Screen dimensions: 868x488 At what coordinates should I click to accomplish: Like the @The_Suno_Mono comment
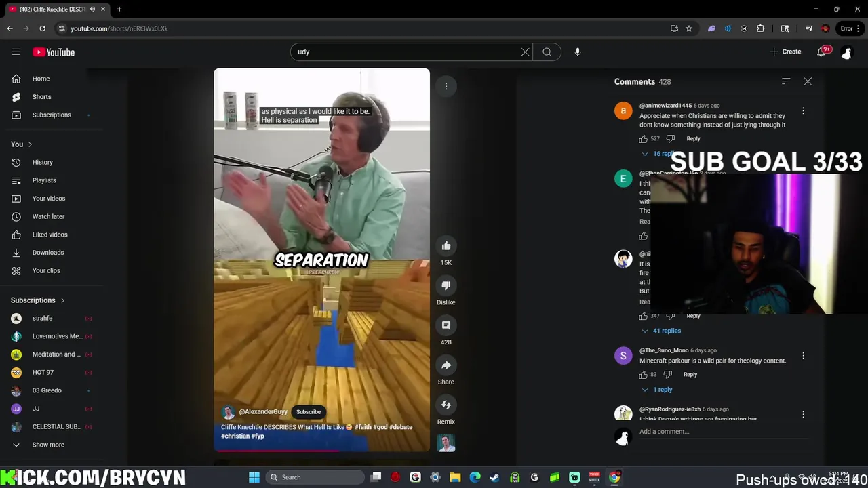[x=643, y=374]
